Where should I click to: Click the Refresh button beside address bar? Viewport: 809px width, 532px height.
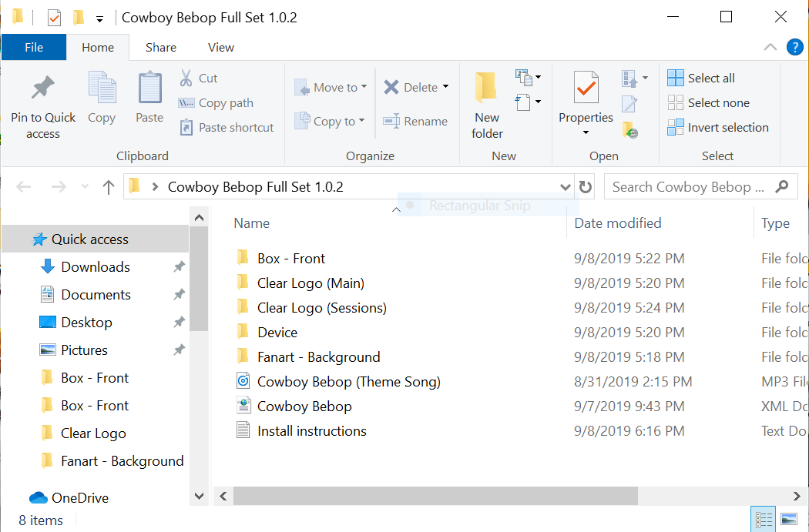point(586,187)
